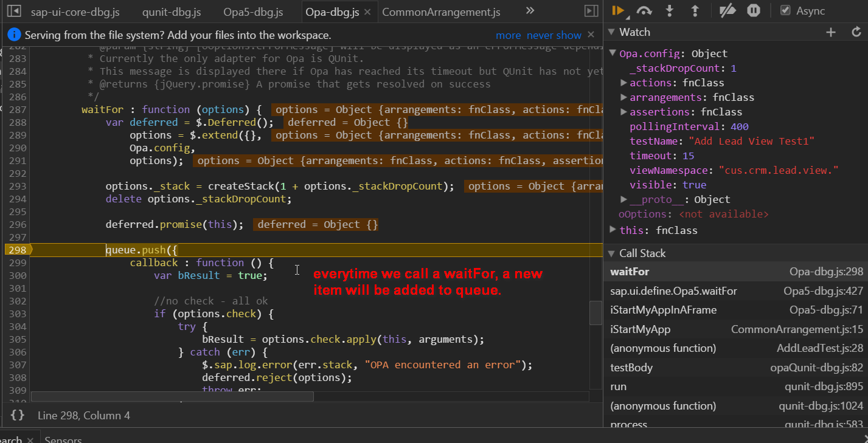This screenshot has height=443, width=868.
Task: Pretty print the source with braces icon
Action: 18,416
